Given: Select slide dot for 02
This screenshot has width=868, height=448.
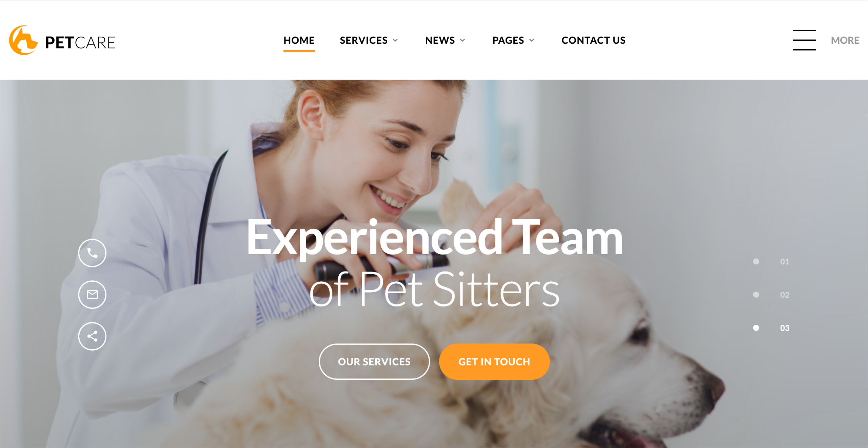Looking at the screenshot, I should pos(756,295).
